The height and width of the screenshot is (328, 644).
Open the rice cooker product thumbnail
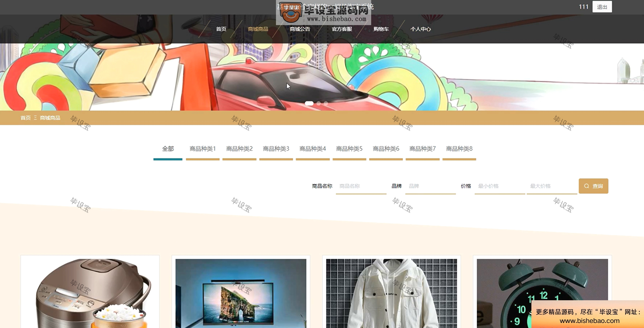click(90, 293)
